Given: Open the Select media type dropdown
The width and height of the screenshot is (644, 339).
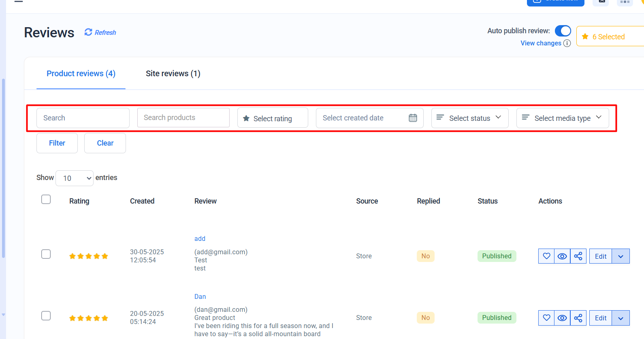Looking at the screenshot, I should [x=562, y=118].
